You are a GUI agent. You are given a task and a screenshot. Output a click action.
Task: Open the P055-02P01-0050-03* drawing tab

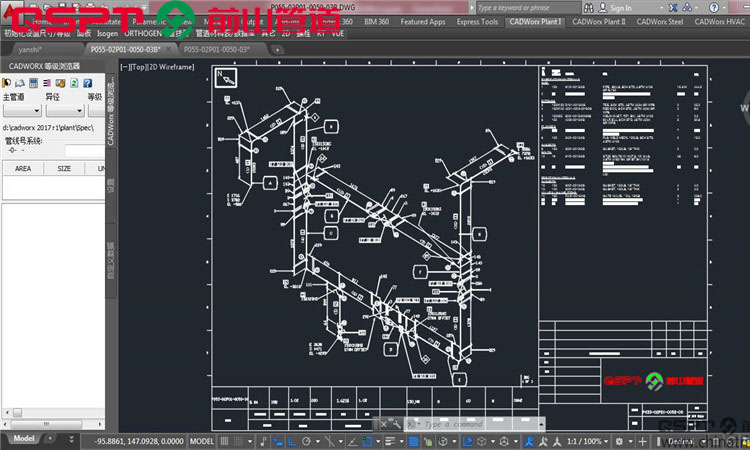[217, 49]
